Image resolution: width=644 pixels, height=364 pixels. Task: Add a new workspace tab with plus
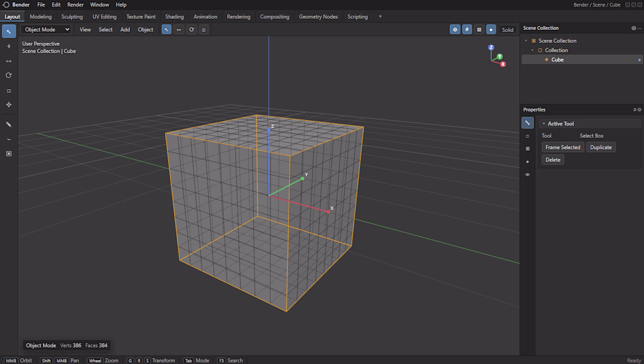click(380, 16)
